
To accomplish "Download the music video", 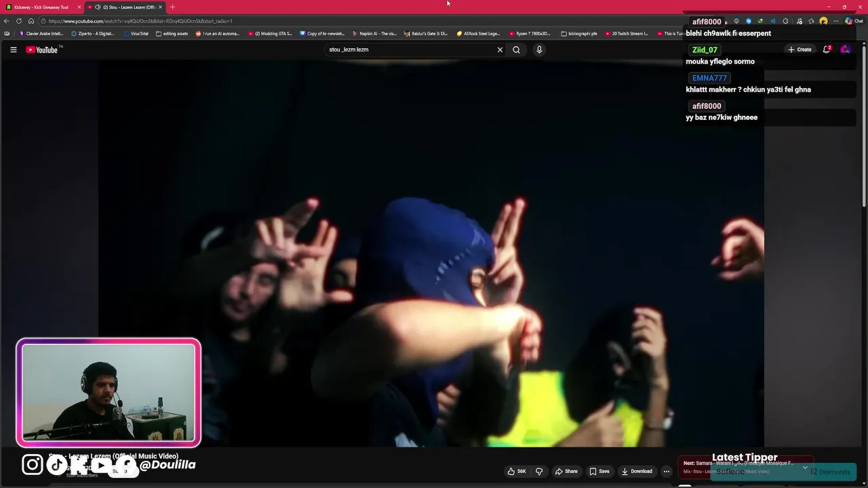I will (x=637, y=471).
